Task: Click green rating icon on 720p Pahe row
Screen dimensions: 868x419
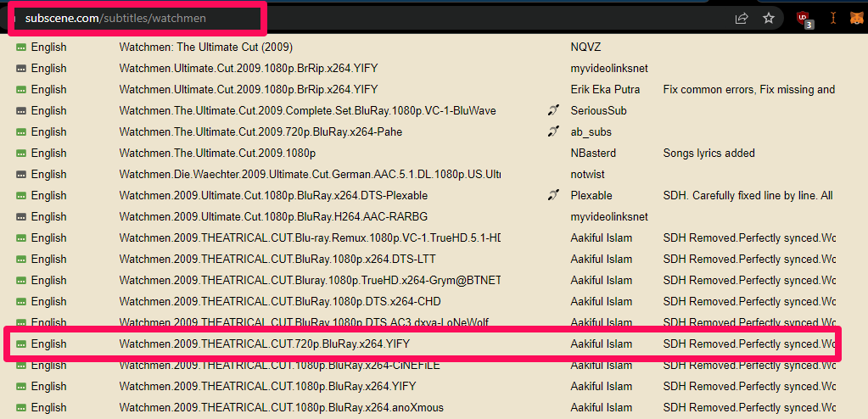Action: (x=21, y=132)
